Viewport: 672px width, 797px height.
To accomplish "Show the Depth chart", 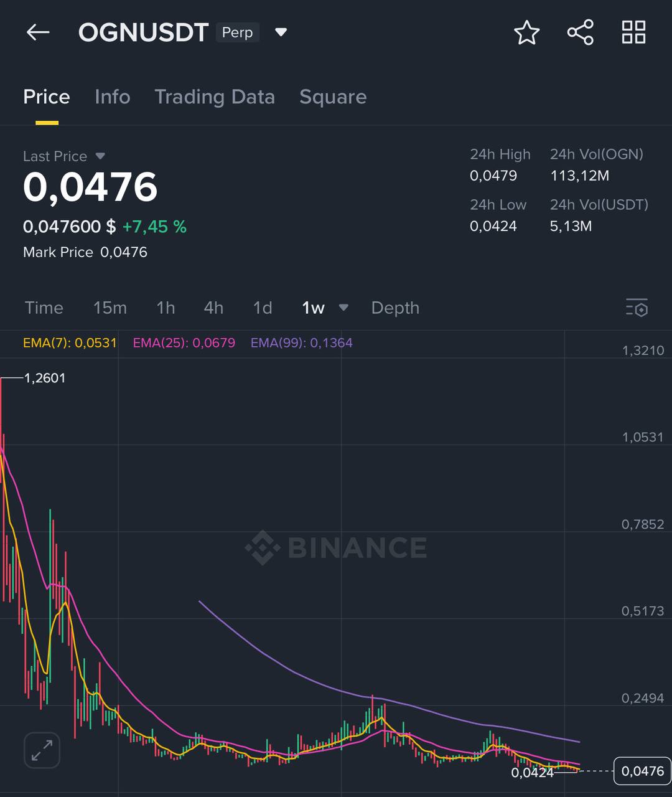I will pos(395,308).
